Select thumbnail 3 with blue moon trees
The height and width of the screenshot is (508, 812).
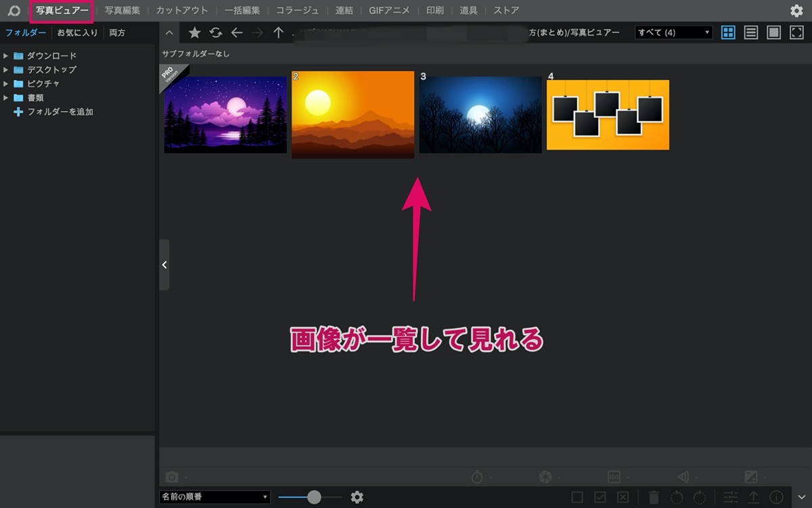(480, 114)
